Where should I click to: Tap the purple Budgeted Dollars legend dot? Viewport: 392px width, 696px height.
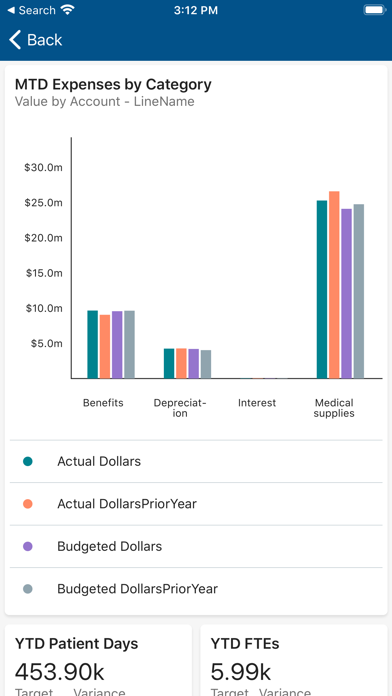28,546
